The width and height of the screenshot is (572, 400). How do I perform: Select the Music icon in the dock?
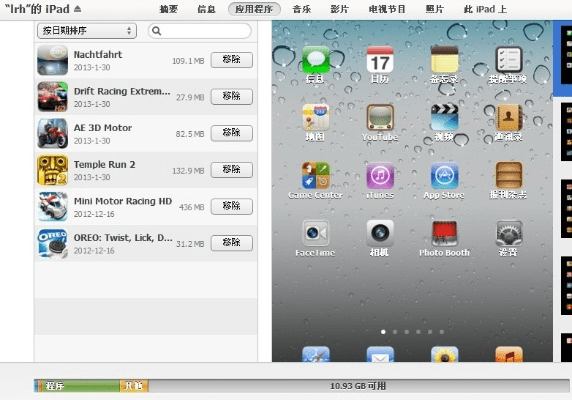(x=509, y=354)
